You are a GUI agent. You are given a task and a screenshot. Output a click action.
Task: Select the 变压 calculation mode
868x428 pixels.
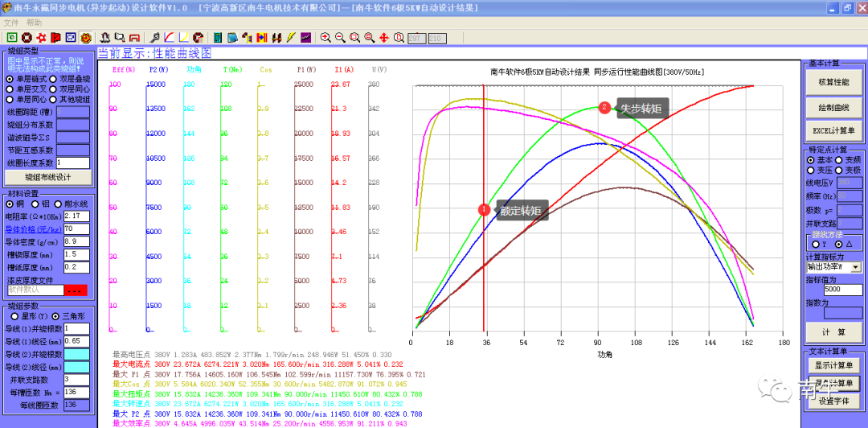(821, 171)
